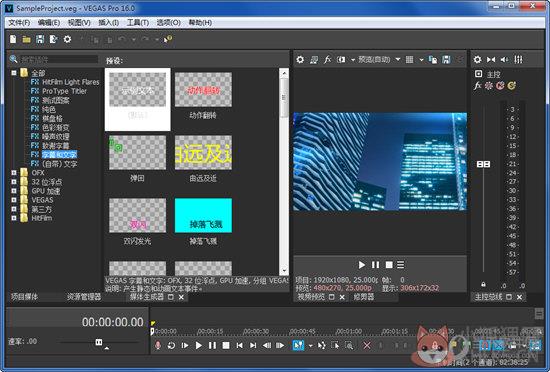Viewport: 550px width, 372px height.
Task: Save snapshot to file icon in preview
Action: click(446, 60)
